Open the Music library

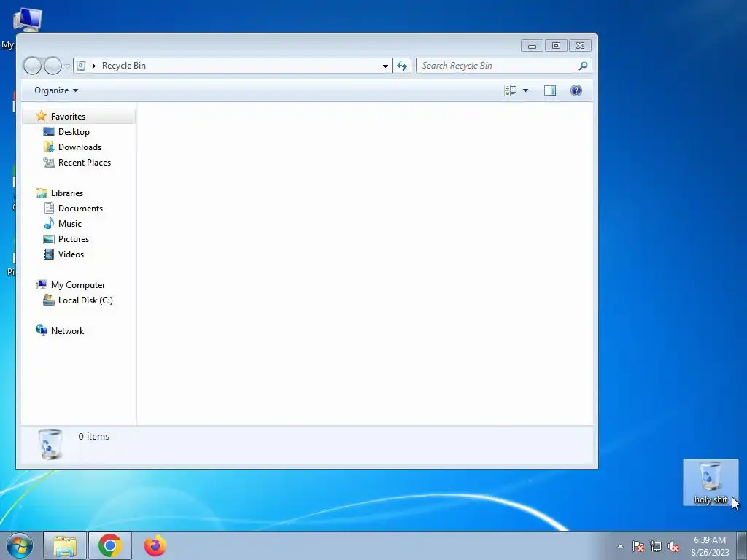click(69, 223)
